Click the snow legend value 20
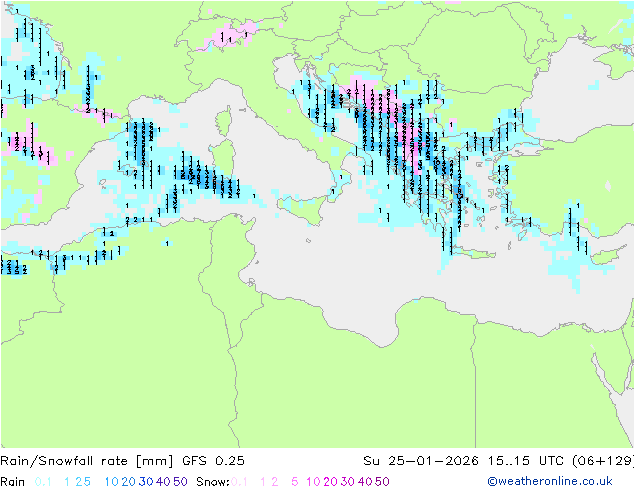 click(330, 482)
